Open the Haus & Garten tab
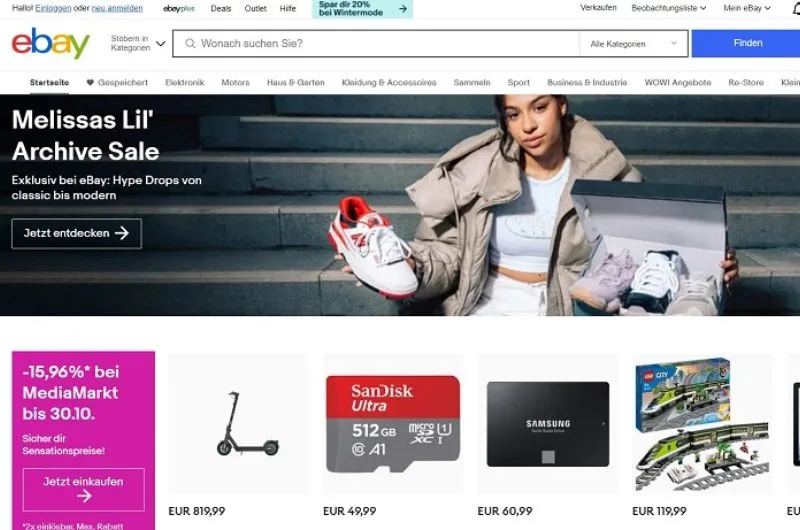 tap(295, 83)
